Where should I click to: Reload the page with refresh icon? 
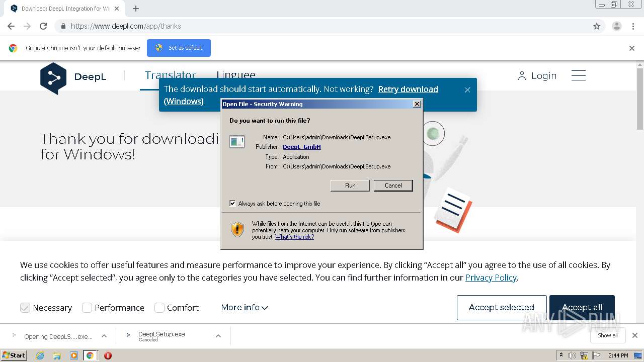[43, 26]
